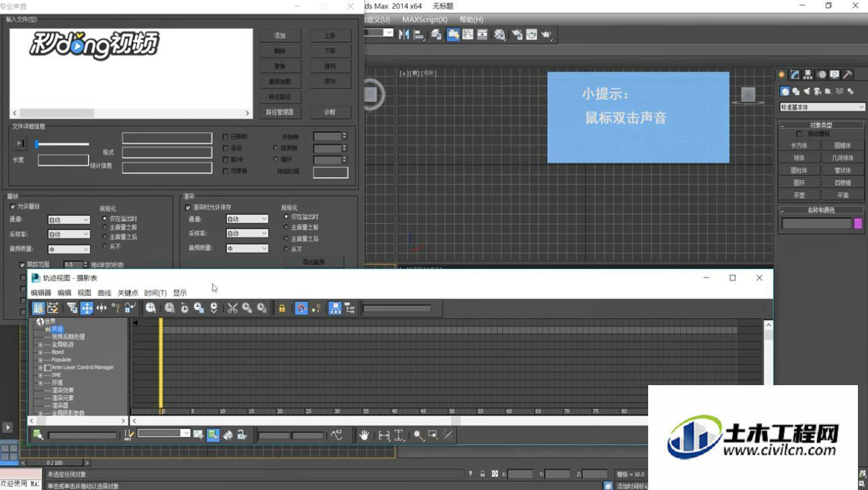Click the 重新加载 button
This screenshot has height=490, width=868.
280,81
